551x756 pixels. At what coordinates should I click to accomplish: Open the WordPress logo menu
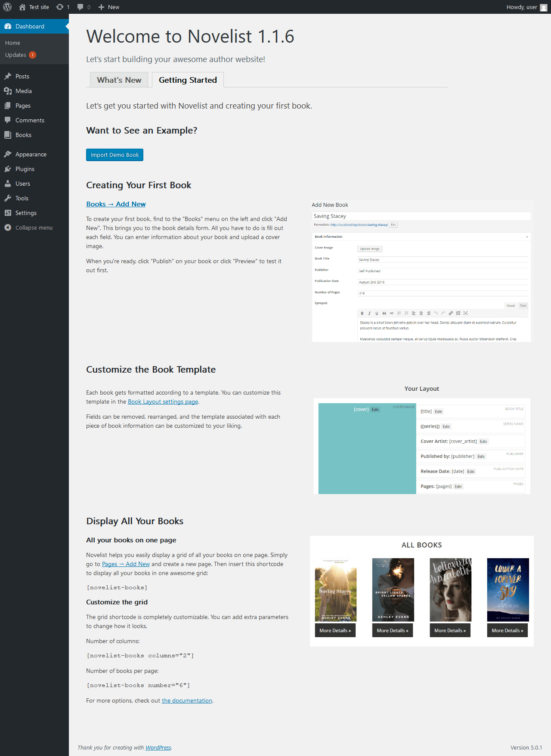[x=7, y=7]
